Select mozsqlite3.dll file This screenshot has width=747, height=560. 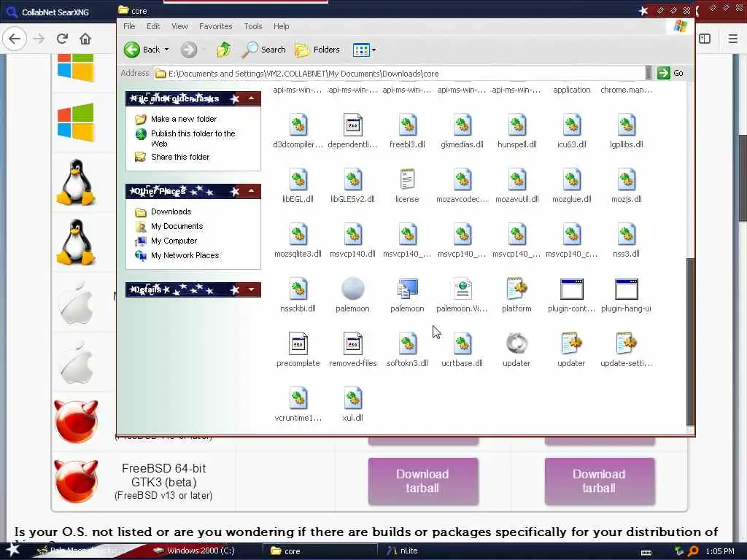point(298,235)
